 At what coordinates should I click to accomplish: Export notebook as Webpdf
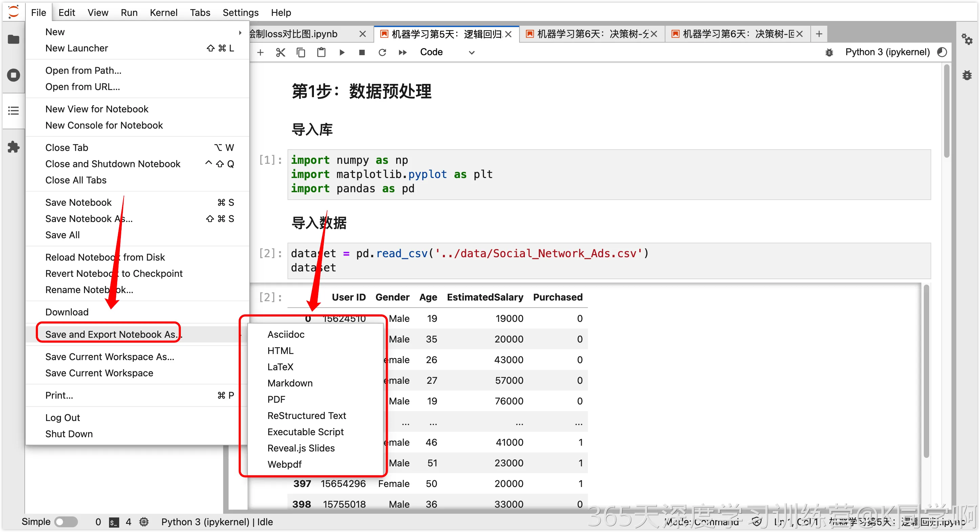point(315,464)
